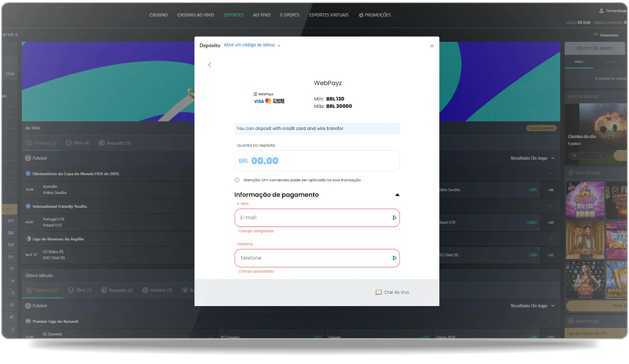Screen dimensions: 629x364
Task: Open +88 more markets
Action: click(550, 190)
